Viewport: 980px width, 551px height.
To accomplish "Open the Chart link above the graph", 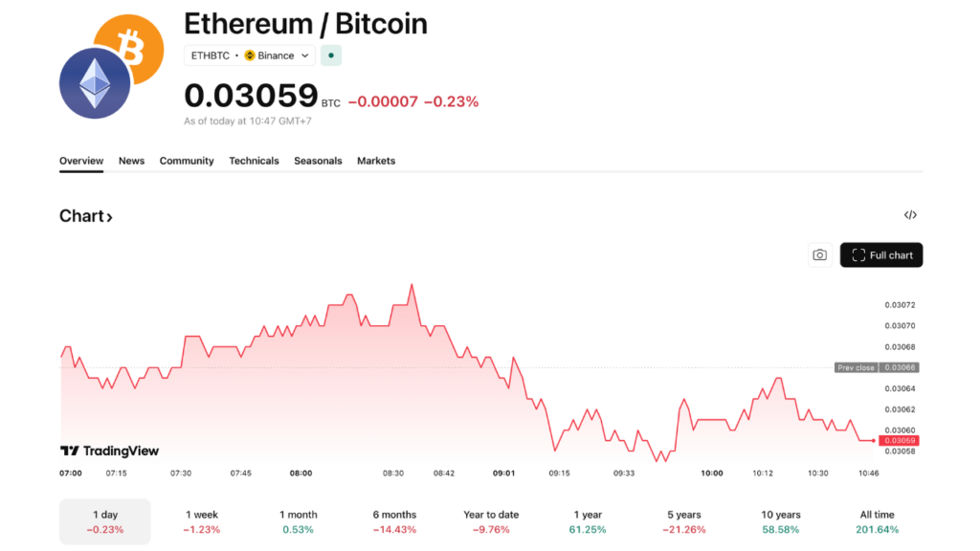I will tap(85, 215).
